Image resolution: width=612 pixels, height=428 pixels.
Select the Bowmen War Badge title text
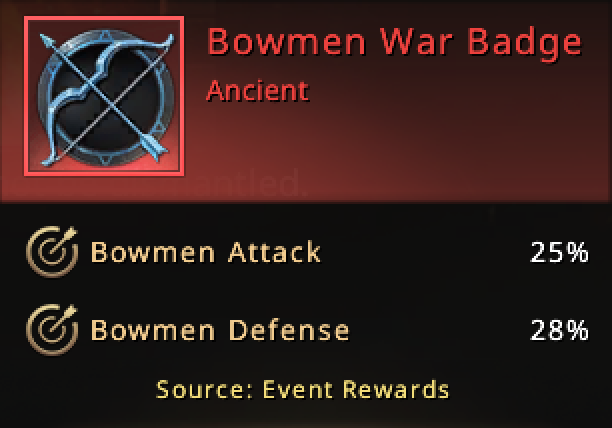coord(394,42)
